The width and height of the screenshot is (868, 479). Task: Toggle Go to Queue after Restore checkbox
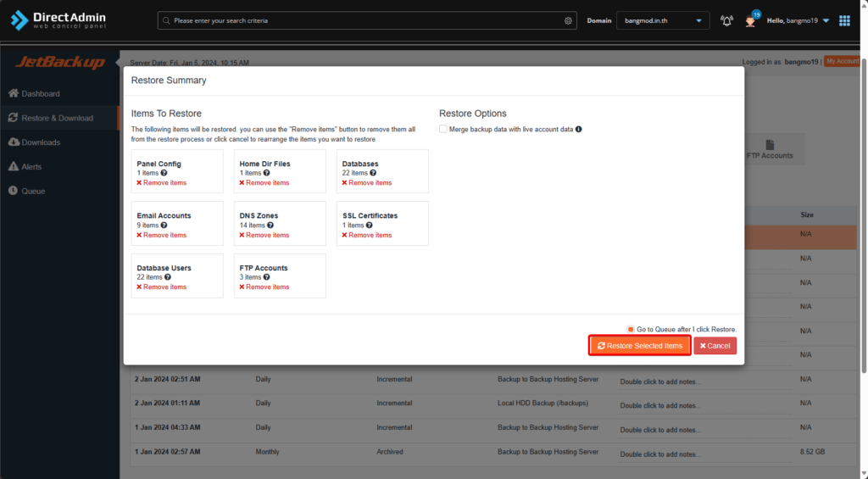(x=631, y=329)
